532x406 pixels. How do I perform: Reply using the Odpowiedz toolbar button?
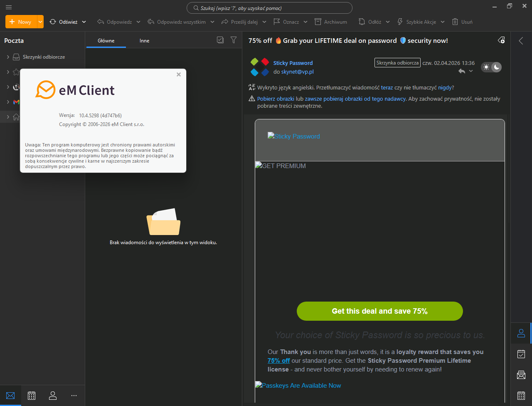pos(115,22)
